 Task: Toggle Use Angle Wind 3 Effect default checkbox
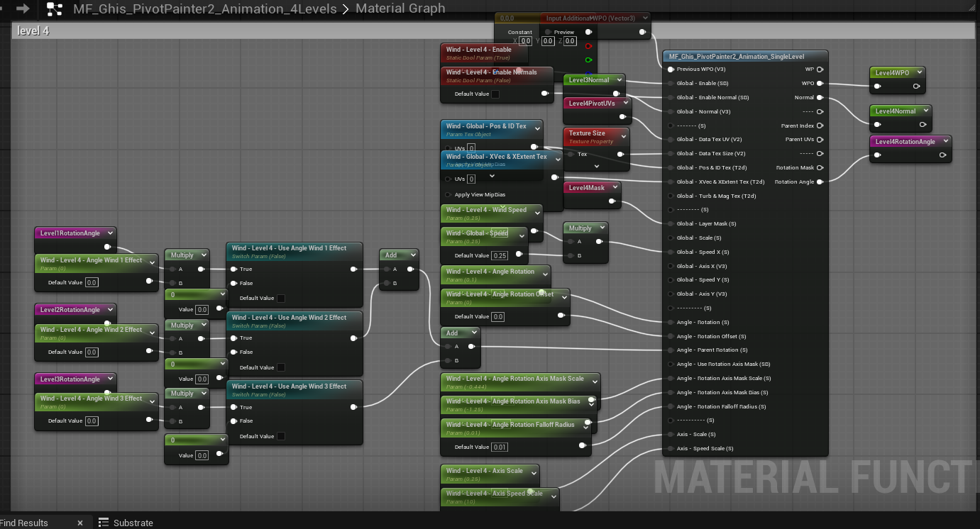tap(281, 437)
